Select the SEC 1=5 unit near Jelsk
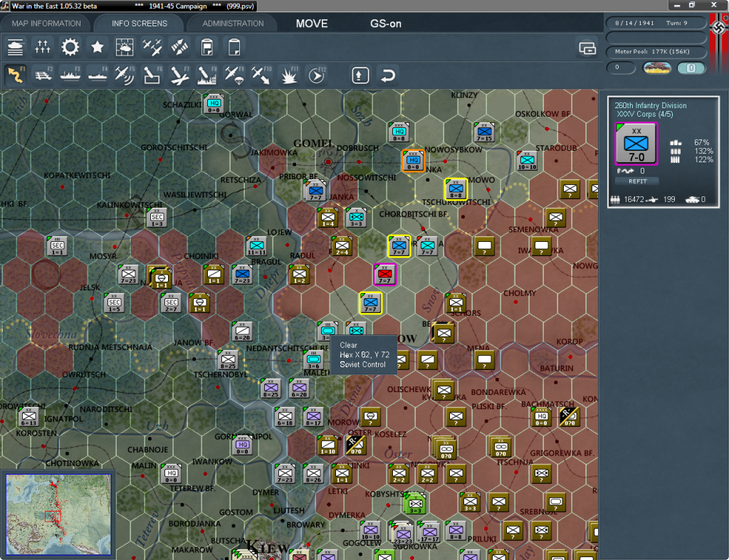This screenshot has height=560, width=729. [x=115, y=302]
